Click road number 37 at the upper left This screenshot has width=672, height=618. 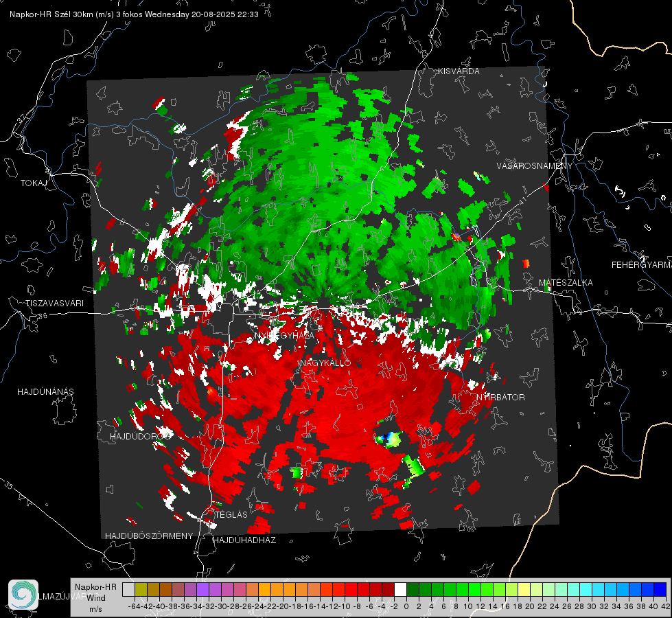point(21,117)
